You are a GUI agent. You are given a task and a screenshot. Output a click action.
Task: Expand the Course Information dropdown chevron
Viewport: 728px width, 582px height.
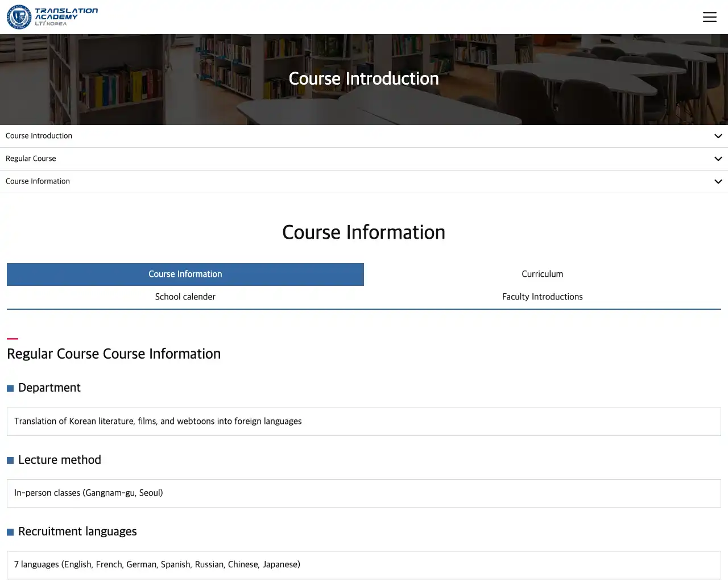point(718,182)
